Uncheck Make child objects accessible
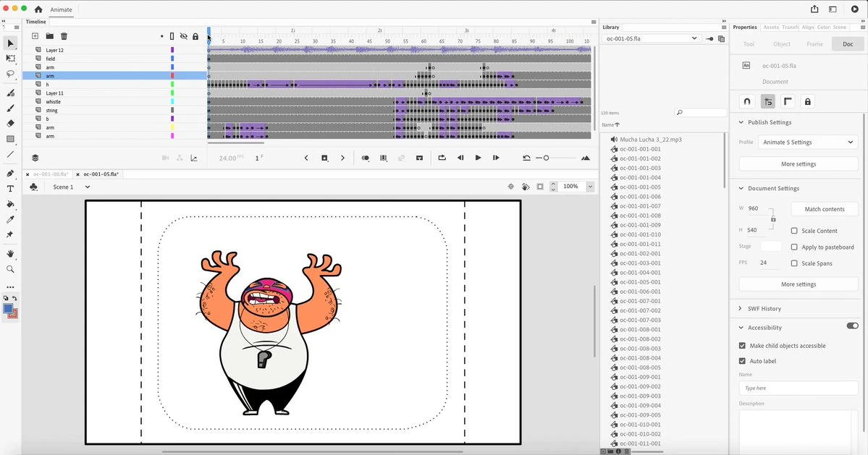This screenshot has width=868, height=455. click(x=742, y=345)
